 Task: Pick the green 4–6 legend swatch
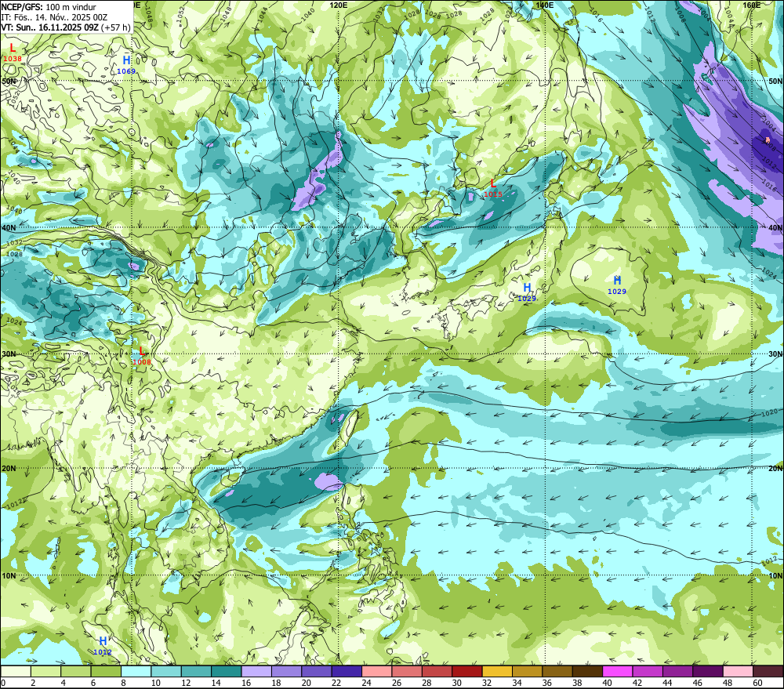[x=76, y=671]
